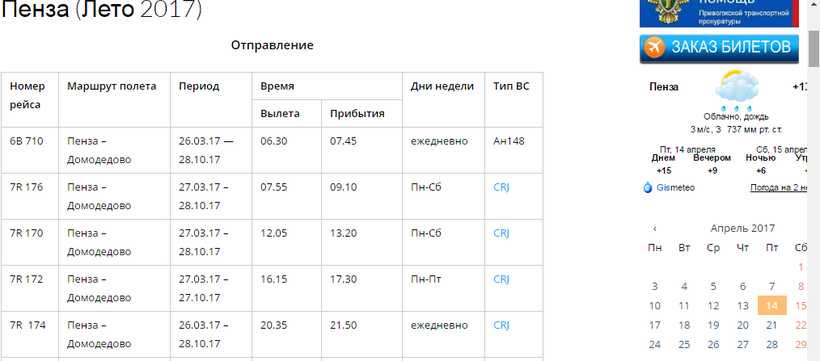Open CRJ link for flight 7R 174
The image size is (820, 361).
pos(501,325)
